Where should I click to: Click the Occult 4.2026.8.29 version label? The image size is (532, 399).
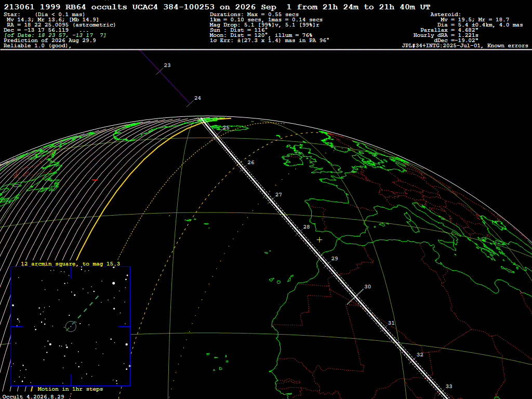coord(33,396)
